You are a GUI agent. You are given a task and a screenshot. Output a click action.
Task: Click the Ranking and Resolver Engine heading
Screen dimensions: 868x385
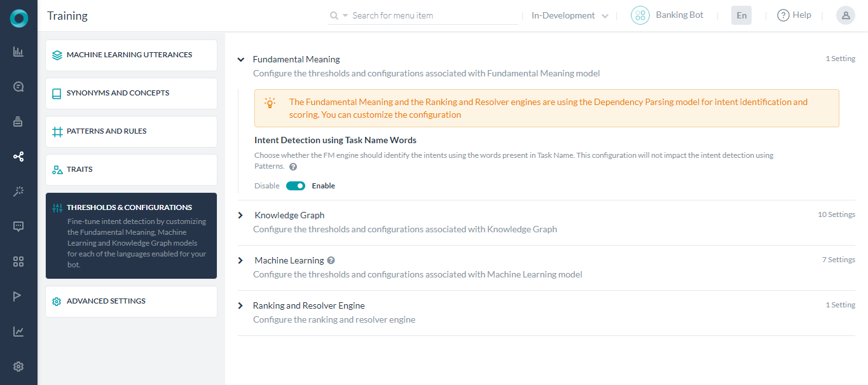pos(309,305)
